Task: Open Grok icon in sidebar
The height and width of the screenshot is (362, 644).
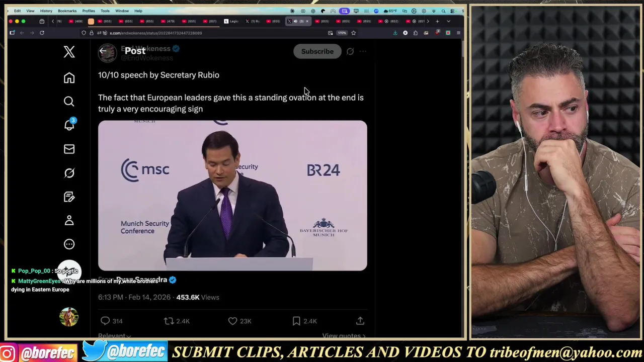Action: (x=69, y=172)
